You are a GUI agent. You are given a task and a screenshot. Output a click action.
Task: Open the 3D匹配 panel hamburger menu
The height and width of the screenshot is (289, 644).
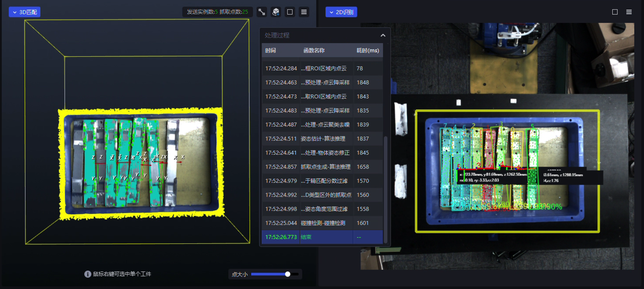(304, 12)
